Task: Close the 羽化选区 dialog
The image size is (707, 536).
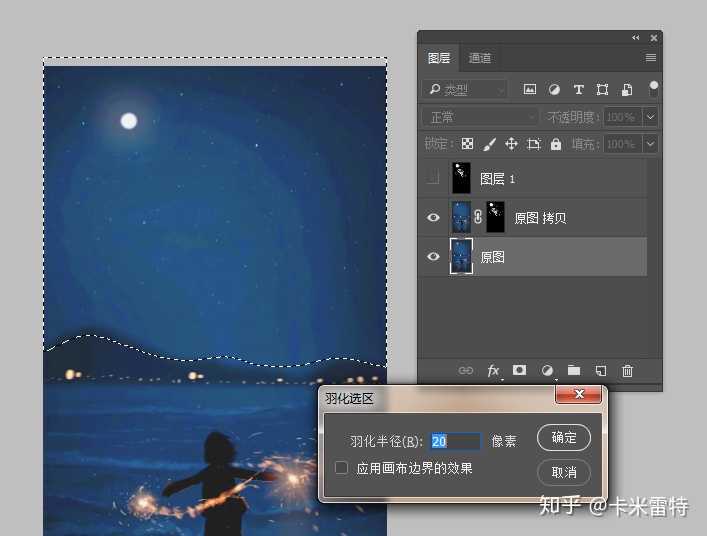Action: 578,394
